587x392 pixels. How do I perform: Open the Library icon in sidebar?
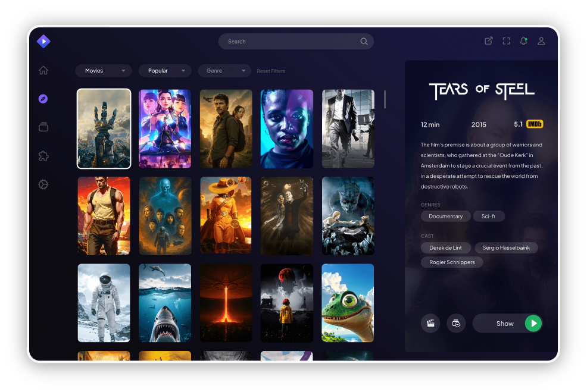click(43, 127)
